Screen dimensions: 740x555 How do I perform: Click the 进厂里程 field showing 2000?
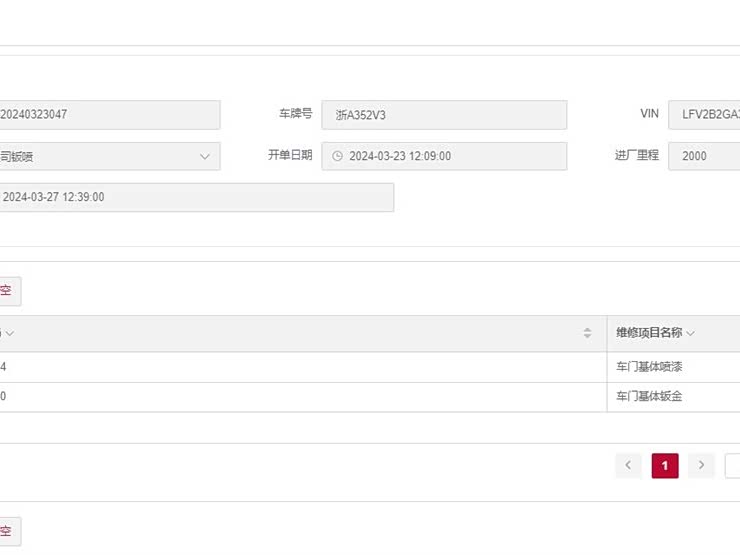705,156
